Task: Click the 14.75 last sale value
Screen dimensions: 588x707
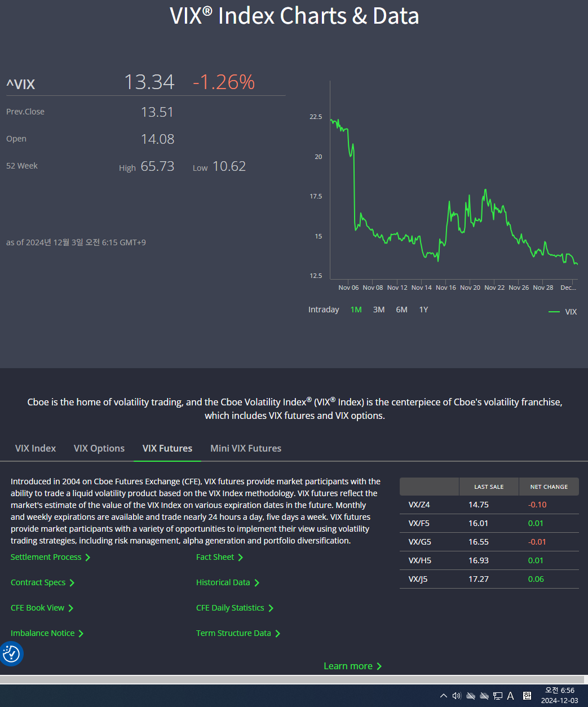Action: click(x=479, y=505)
